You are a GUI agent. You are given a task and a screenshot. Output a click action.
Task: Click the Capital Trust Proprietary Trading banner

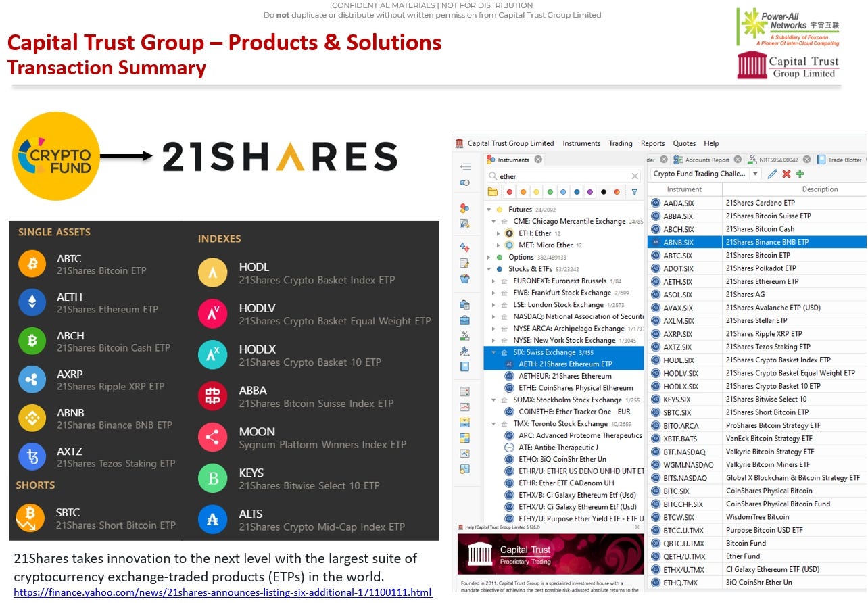point(551,554)
